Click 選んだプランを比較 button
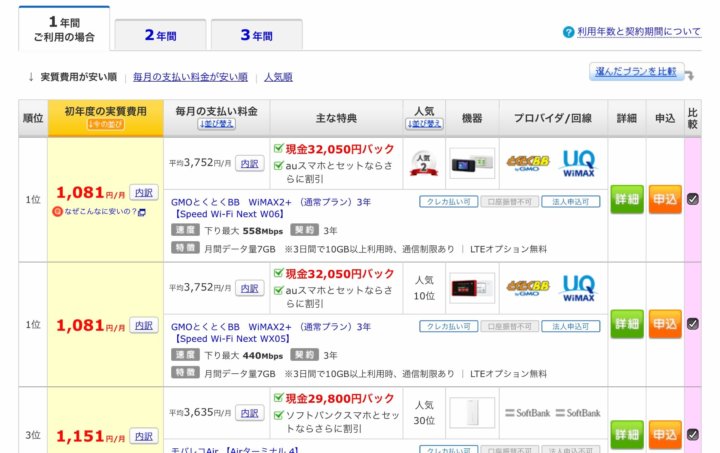 coord(636,72)
